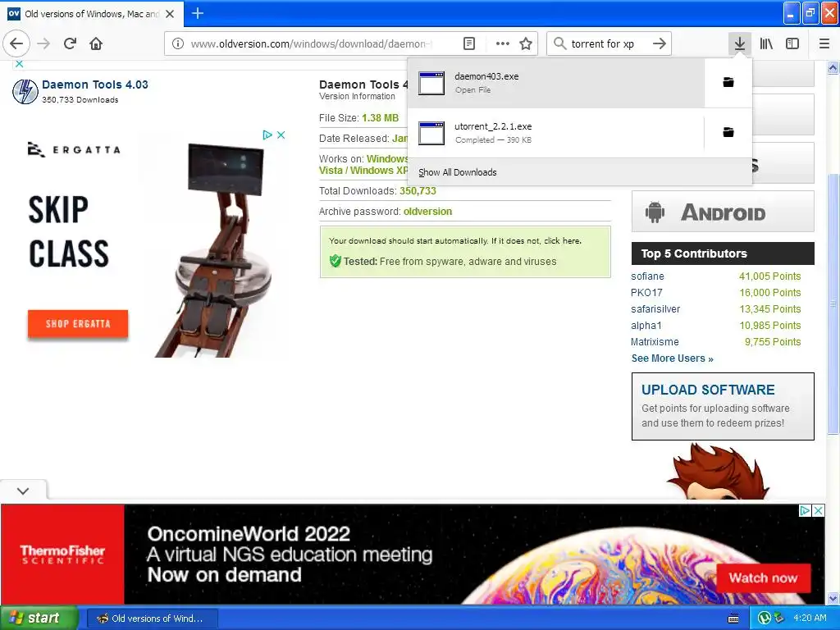Select the Old versions taskbar item
The width and height of the screenshot is (840, 630).
pos(152,619)
